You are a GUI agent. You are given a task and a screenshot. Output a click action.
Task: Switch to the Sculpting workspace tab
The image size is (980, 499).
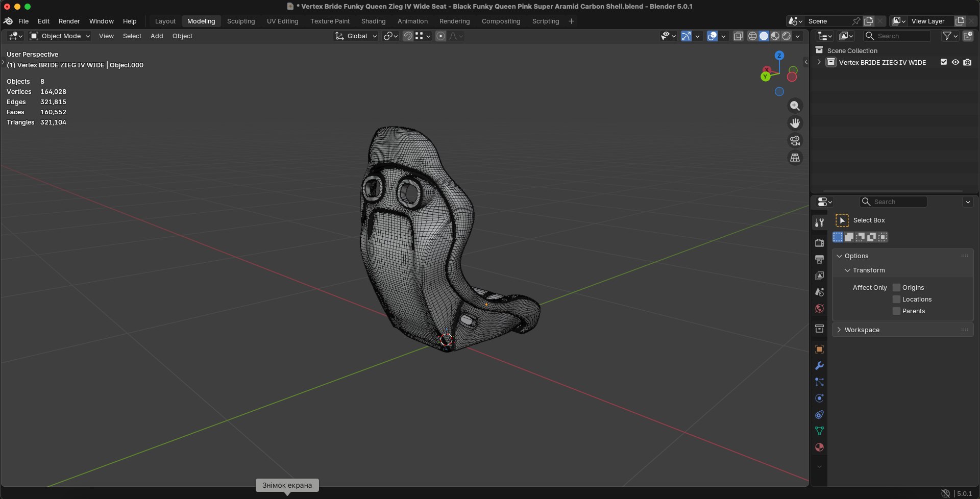241,21
